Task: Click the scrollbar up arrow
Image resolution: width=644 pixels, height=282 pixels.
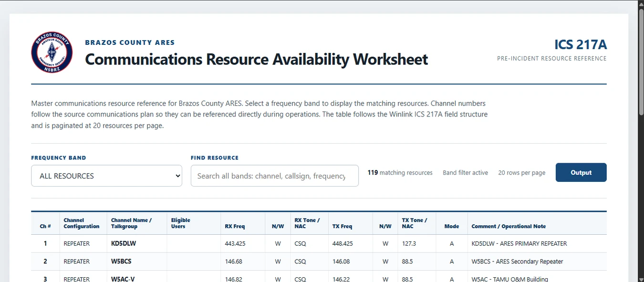Action: click(641, 4)
